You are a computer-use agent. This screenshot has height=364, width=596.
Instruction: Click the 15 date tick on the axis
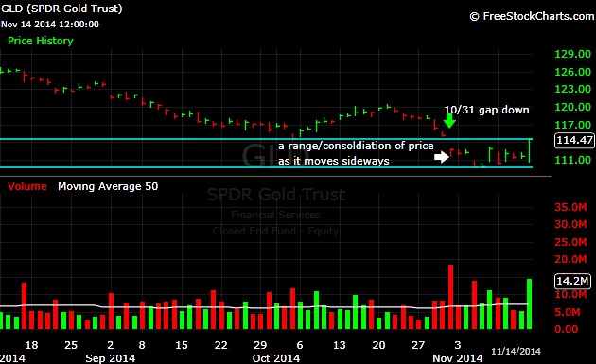[182, 345]
